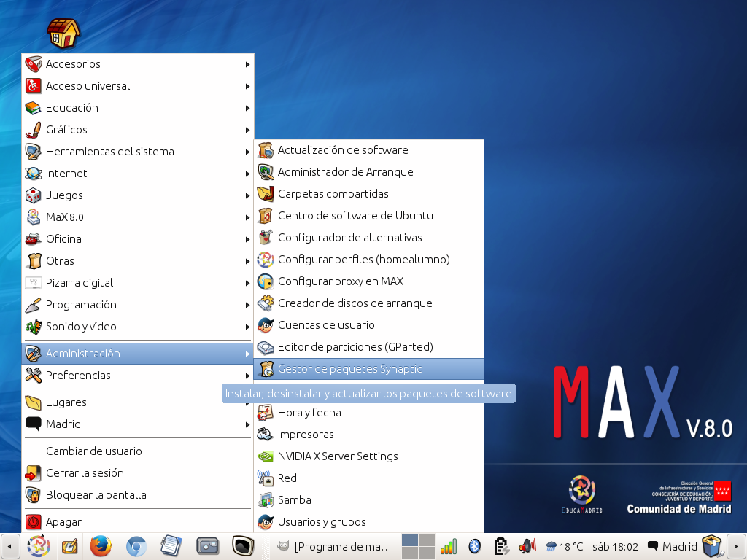747x560 pixels.
Task: Click the Bluetooth tray icon
Action: pos(473,546)
